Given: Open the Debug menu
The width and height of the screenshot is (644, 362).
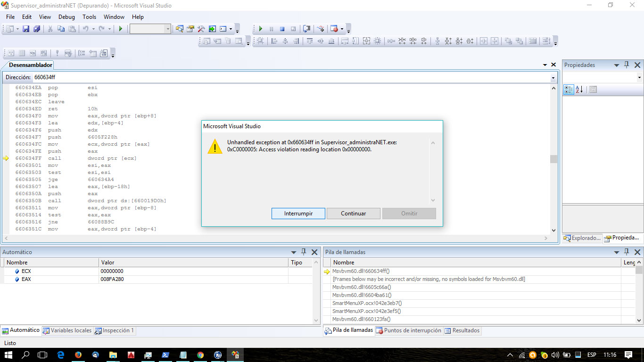Looking at the screenshot, I should (x=66, y=17).
